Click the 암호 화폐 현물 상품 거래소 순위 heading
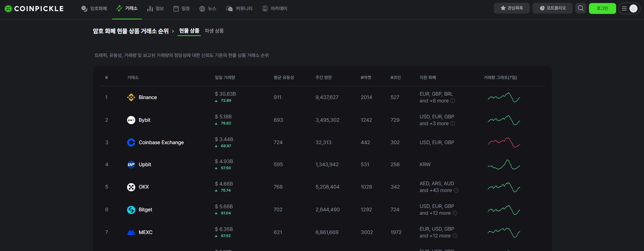 [131, 31]
